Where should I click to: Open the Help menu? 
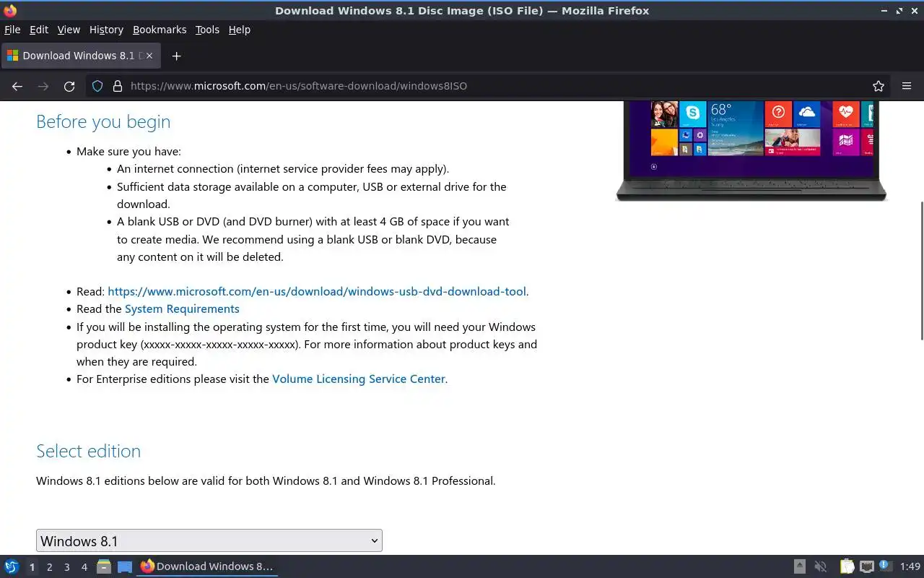[240, 30]
